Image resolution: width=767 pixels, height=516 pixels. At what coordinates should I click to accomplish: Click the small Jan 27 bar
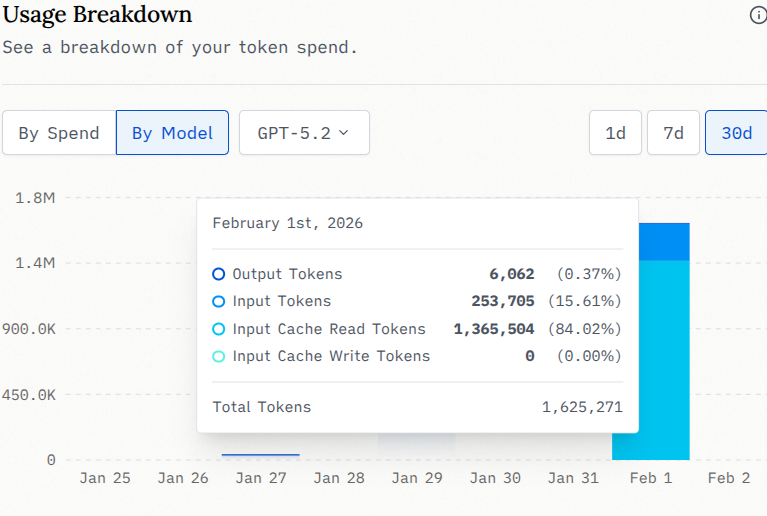(x=260, y=455)
